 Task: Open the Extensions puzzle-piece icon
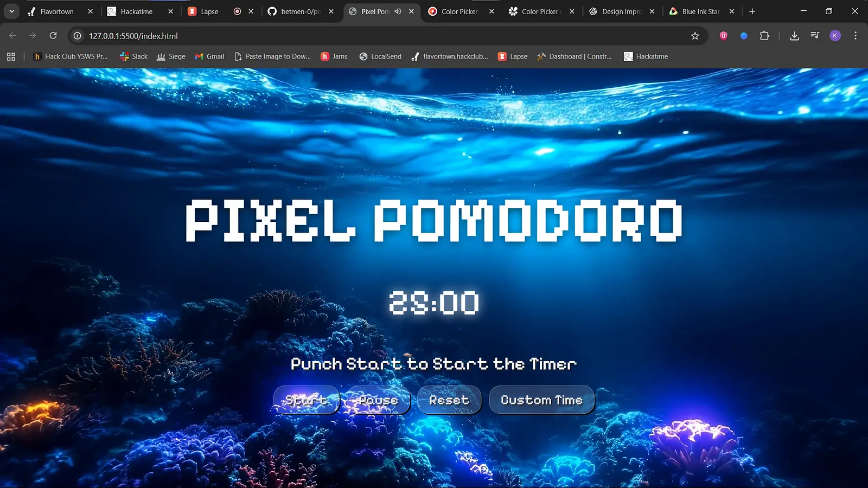764,36
